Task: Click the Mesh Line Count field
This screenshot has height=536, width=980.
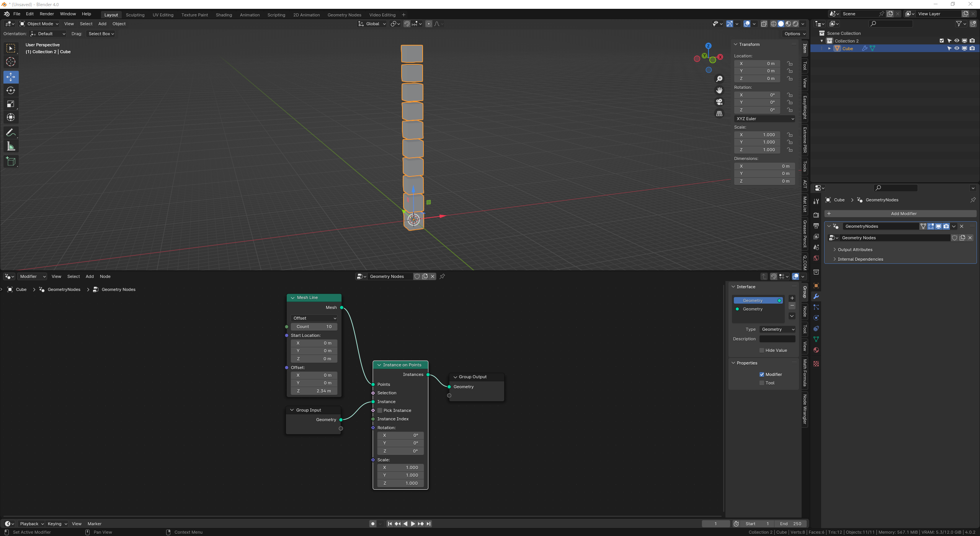Action: point(314,327)
